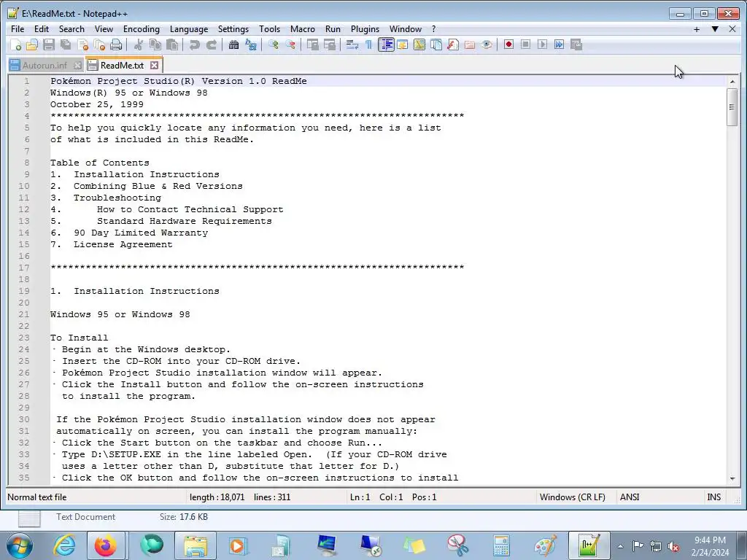Image resolution: width=747 pixels, height=560 pixels.
Task: Click the scroll up arrow of editor scrollbar
Action: (732, 82)
